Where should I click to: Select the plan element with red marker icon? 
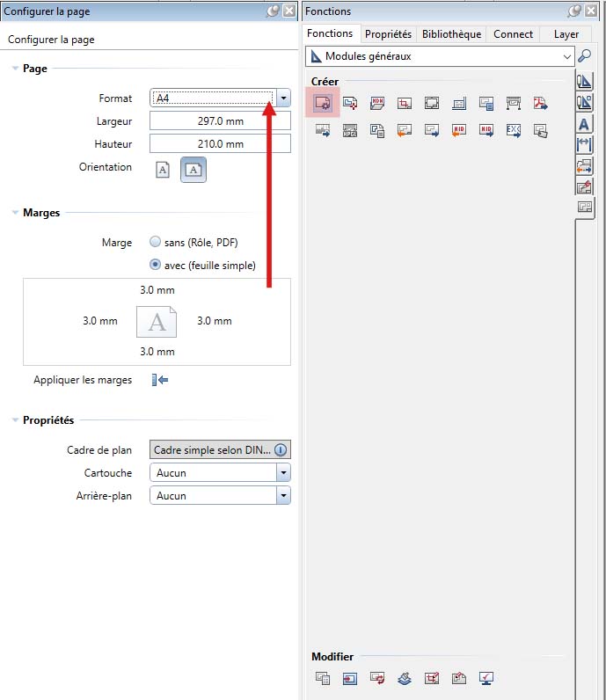(350, 103)
